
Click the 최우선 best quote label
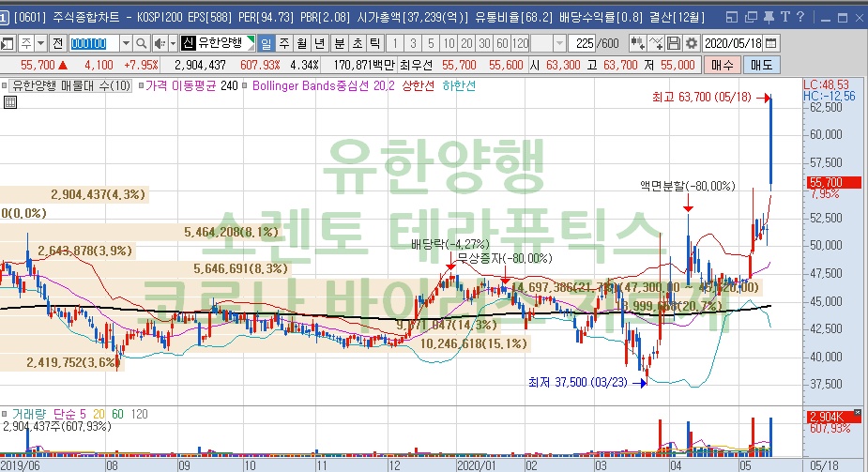(416, 66)
